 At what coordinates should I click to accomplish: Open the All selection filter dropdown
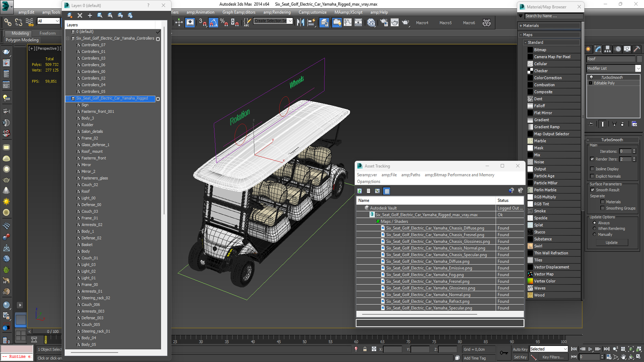pyautogui.click(x=57, y=21)
